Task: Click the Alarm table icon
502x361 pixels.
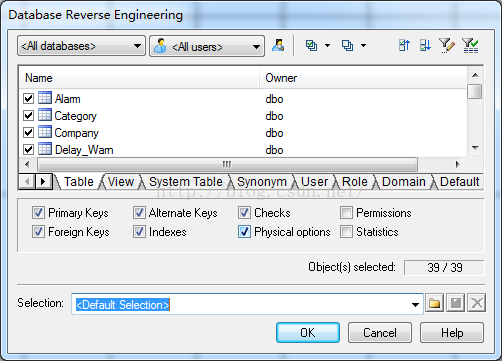Action: (x=45, y=98)
